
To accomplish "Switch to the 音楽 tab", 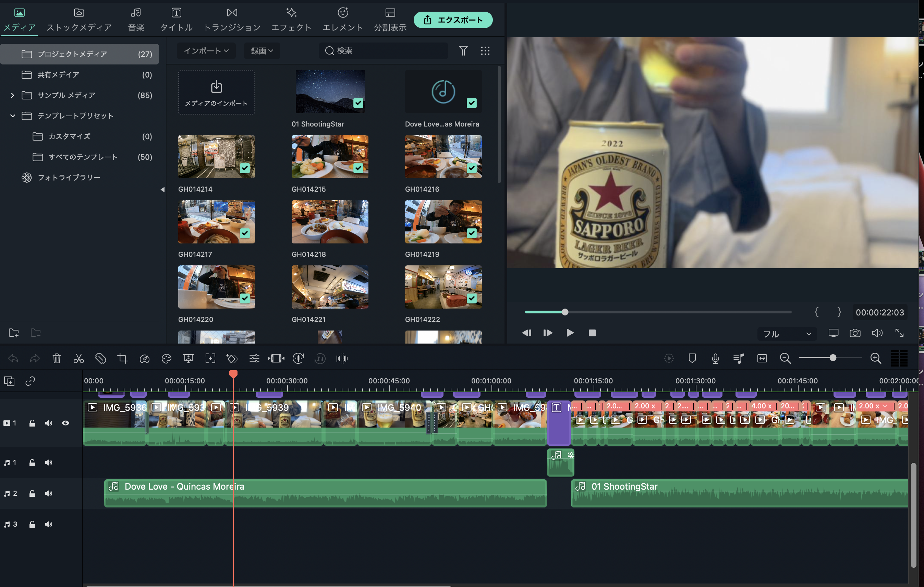I will coord(136,20).
